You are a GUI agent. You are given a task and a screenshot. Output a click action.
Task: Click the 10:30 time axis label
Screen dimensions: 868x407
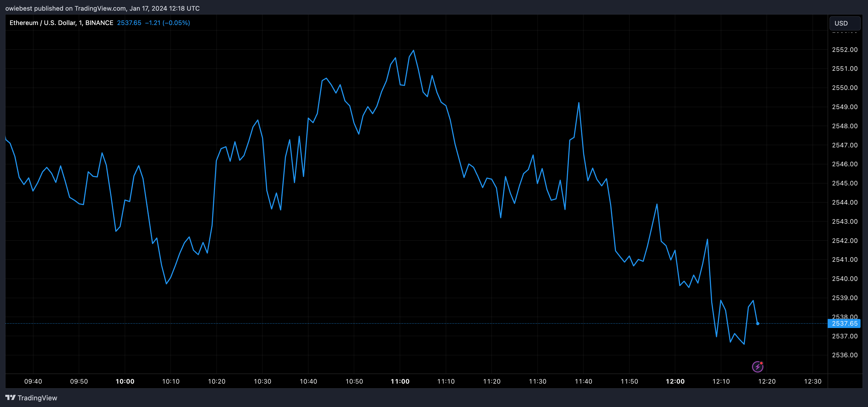coord(263,381)
